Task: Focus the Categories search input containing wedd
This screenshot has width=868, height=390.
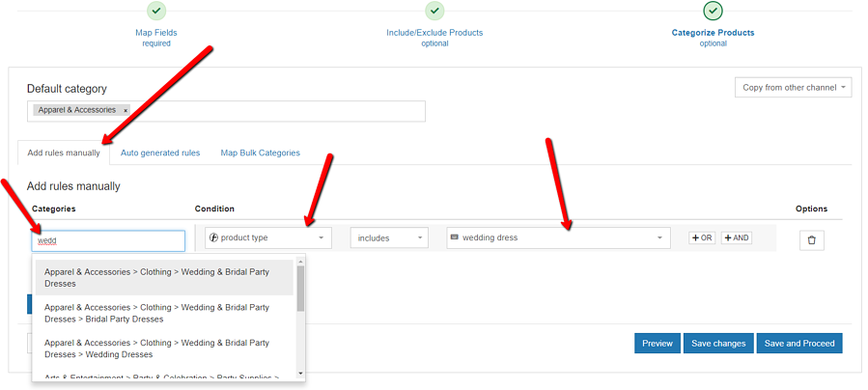Action: pyautogui.click(x=108, y=241)
